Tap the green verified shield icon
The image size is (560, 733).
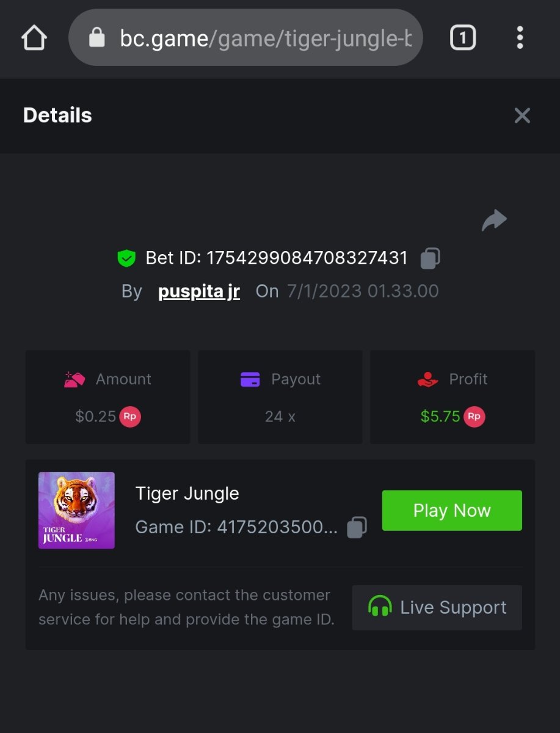point(126,258)
